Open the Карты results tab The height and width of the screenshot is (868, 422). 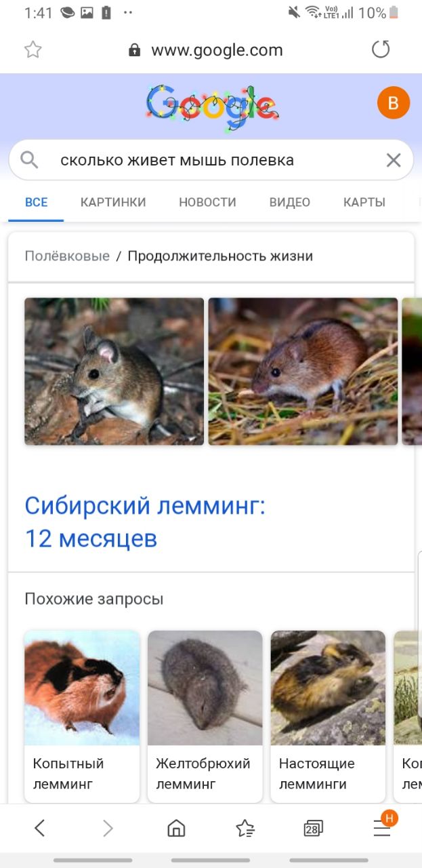click(x=364, y=202)
